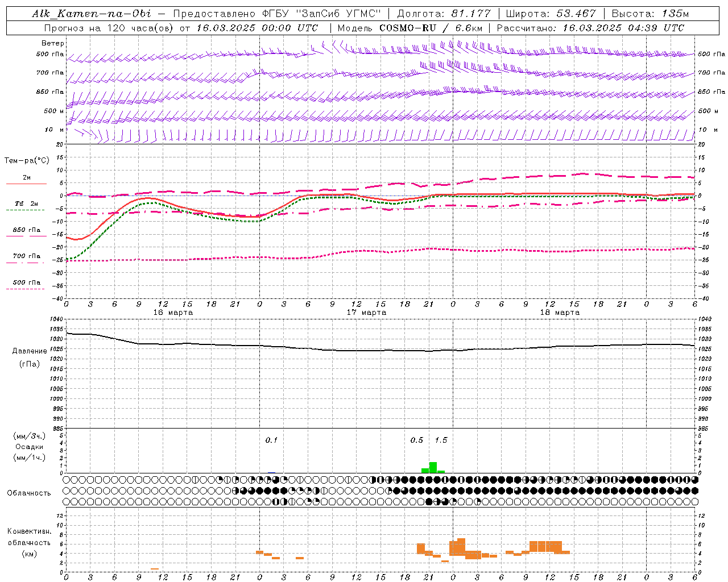Click the date label 16 марта
Image resolution: width=728 pixels, height=582 pixels.
[x=173, y=313]
